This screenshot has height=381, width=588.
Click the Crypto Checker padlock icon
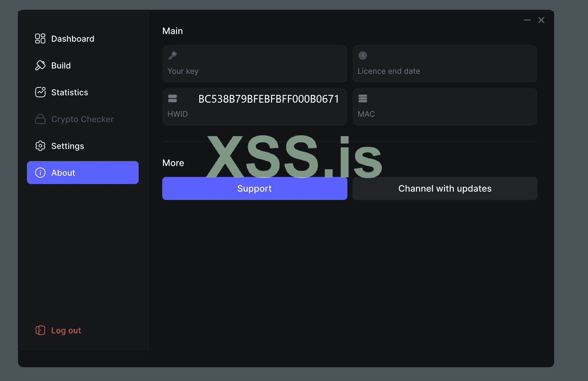[40, 119]
